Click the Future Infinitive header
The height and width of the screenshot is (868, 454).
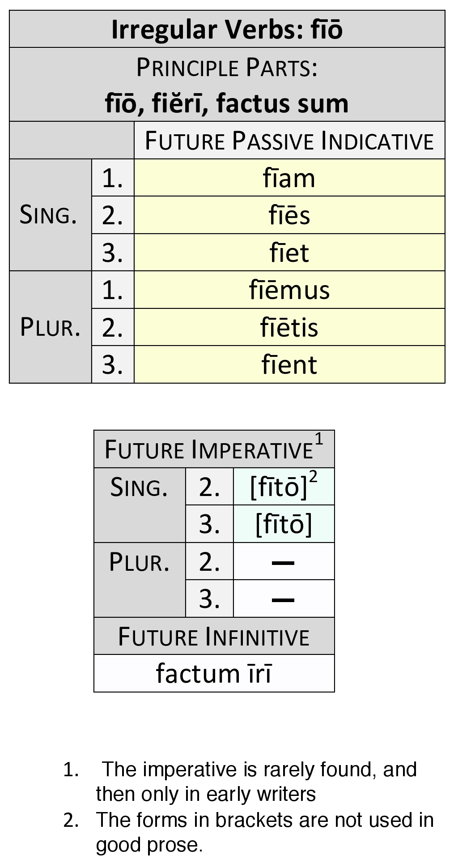point(214,637)
